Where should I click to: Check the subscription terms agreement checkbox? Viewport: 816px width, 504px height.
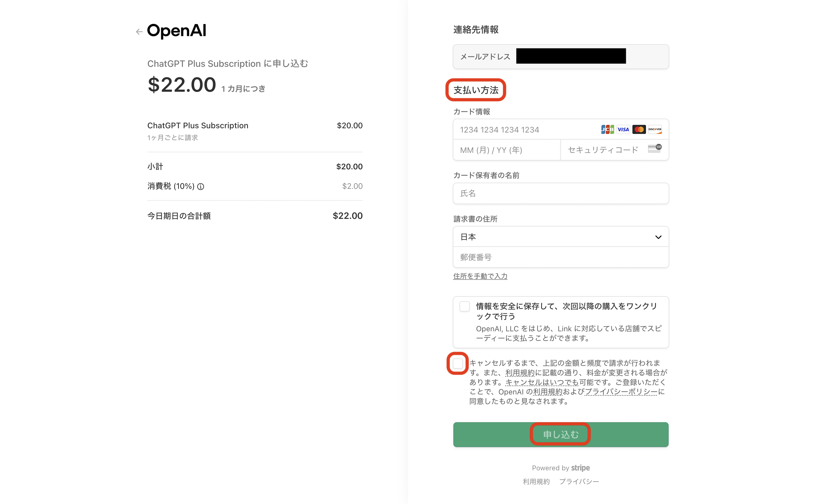pos(458,363)
